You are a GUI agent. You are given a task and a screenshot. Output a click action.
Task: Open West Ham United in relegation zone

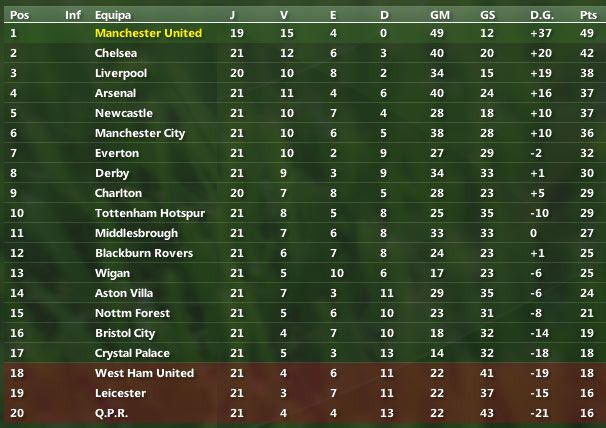(136, 373)
